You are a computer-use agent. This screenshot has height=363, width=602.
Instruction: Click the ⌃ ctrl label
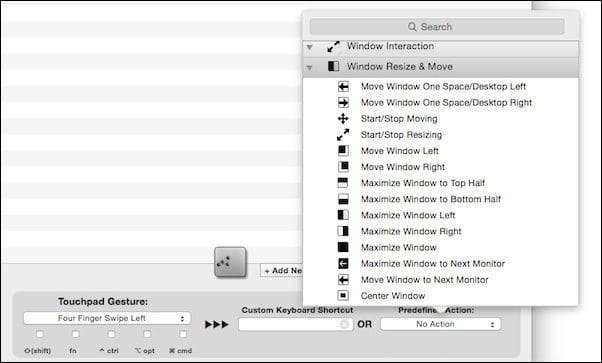109,351
